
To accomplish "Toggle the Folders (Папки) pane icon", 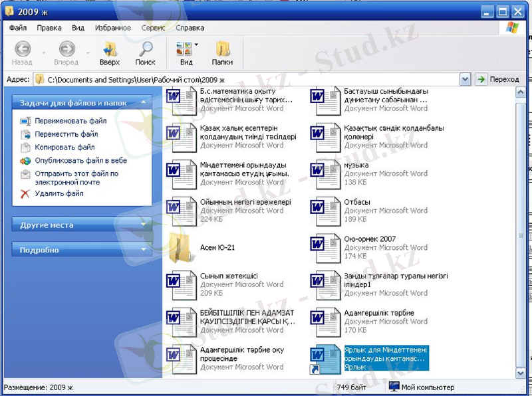I will pyautogui.click(x=222, y=49).
